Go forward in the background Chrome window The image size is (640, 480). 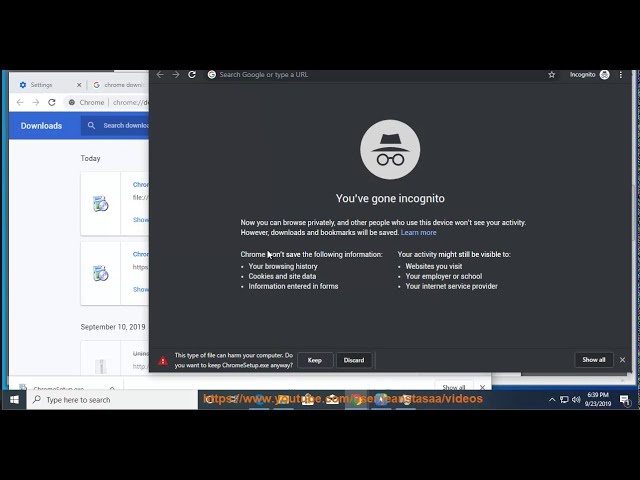36,102
